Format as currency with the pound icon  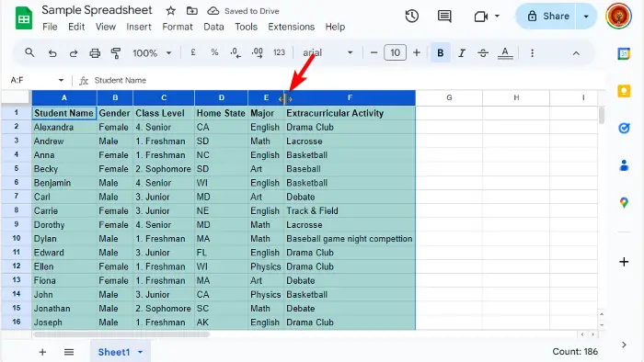(193, 52)
